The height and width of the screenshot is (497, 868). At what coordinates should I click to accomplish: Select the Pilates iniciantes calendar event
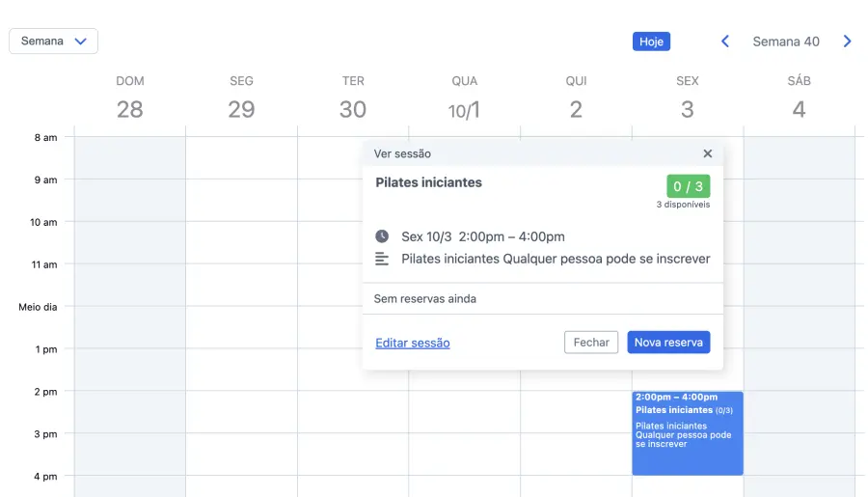[687, 433]
